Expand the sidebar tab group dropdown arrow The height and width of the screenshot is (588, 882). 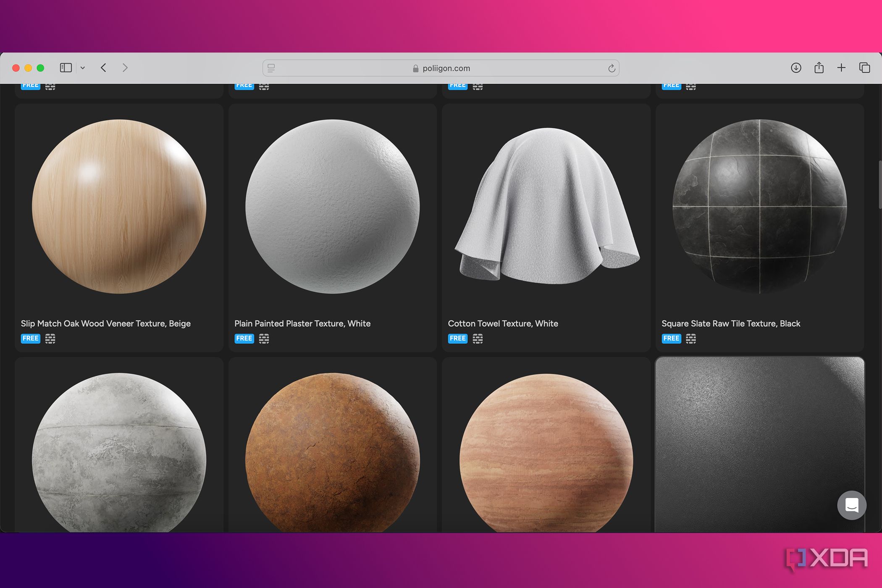pyautogui.click(x=83, y=68)
